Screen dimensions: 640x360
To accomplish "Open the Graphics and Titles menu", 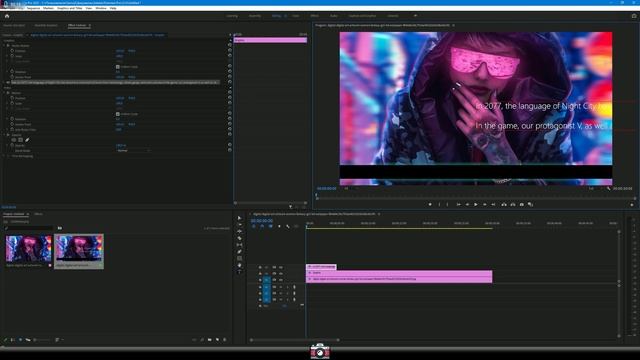I will click(69, 8).
